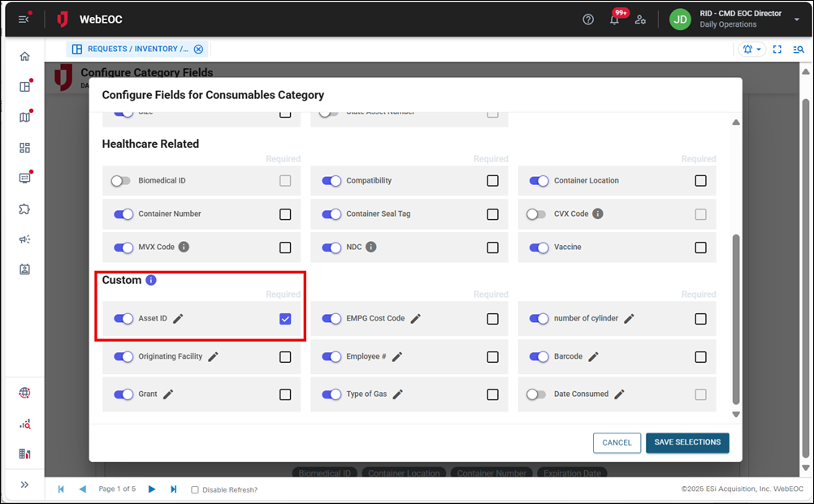Cancel the Consumables Category configuration
Screen dimensions: 814x504
617,443
